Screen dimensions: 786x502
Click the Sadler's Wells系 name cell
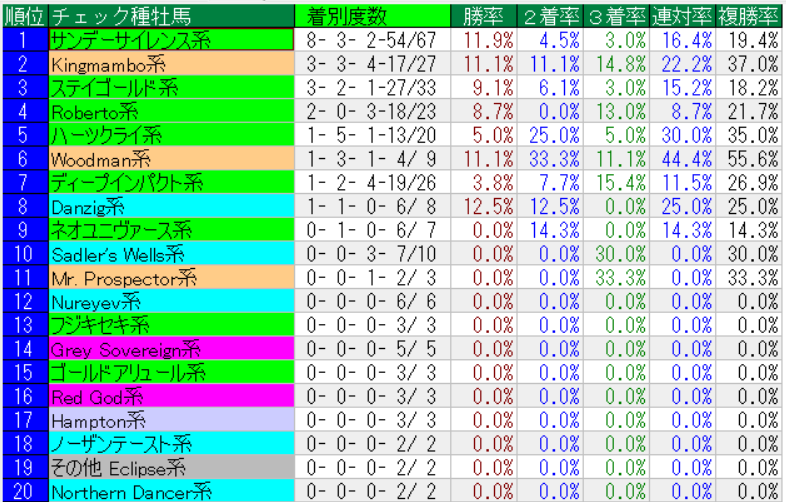(171, 254)
